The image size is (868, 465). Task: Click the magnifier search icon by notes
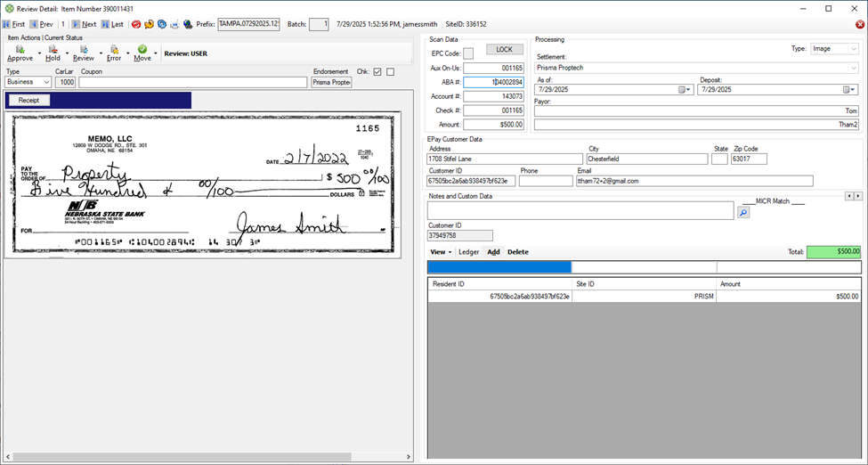tap(743, 213)
